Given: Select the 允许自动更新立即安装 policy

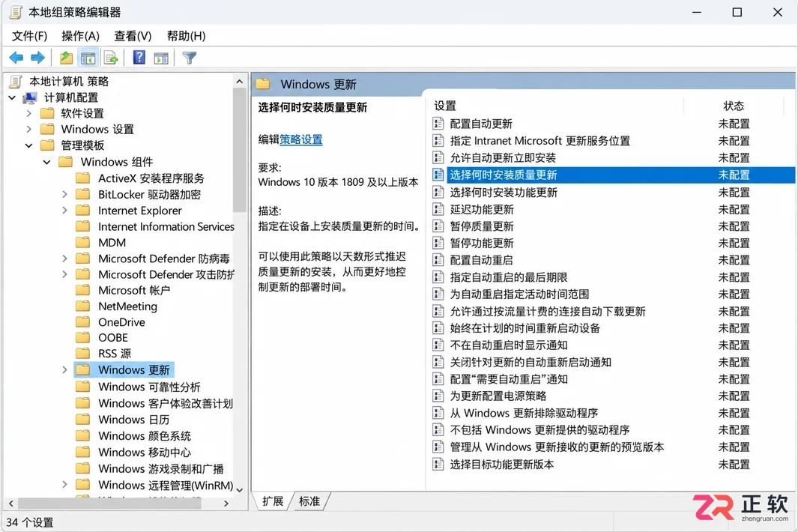Looking at the screenshot, I should [x=503, y=158].
